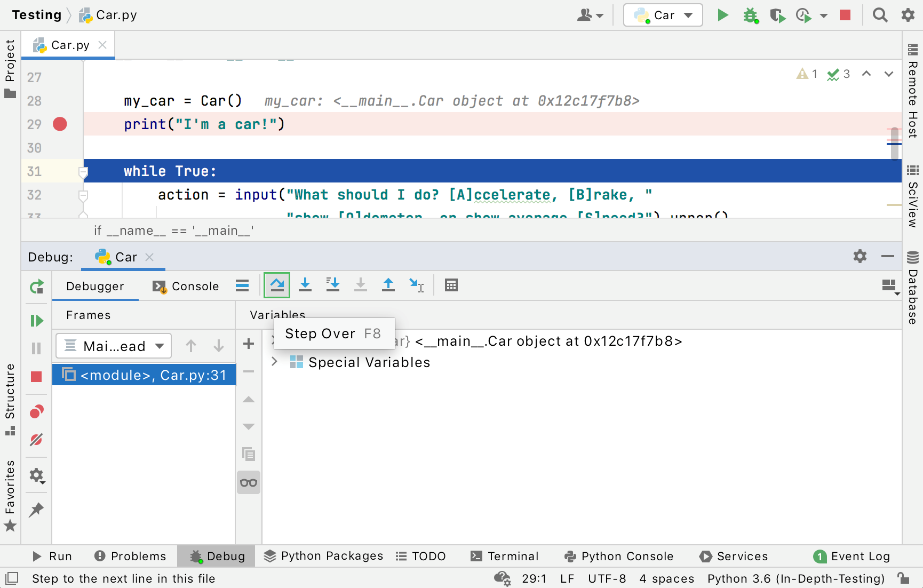Image resolution: width=923 pixels, height=588 pixels.
Task: Toggle the glasses watches view icon
Action: point(249,483)
